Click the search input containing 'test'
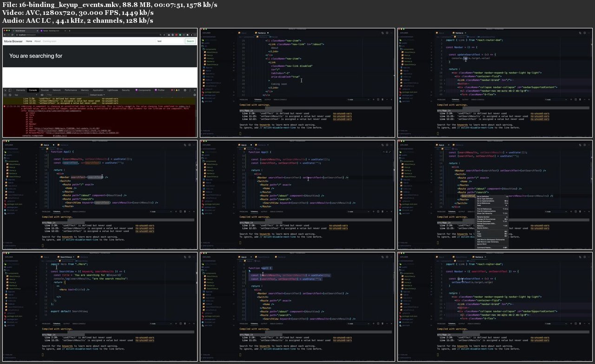The height and width of the screenshot is (364, 595). coord(169,41)
